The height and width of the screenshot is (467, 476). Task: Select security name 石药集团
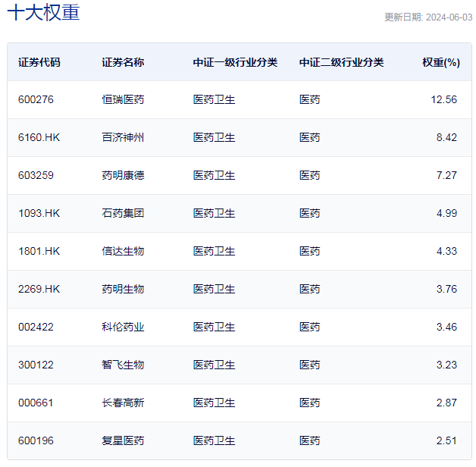click(x=123, y=214)
